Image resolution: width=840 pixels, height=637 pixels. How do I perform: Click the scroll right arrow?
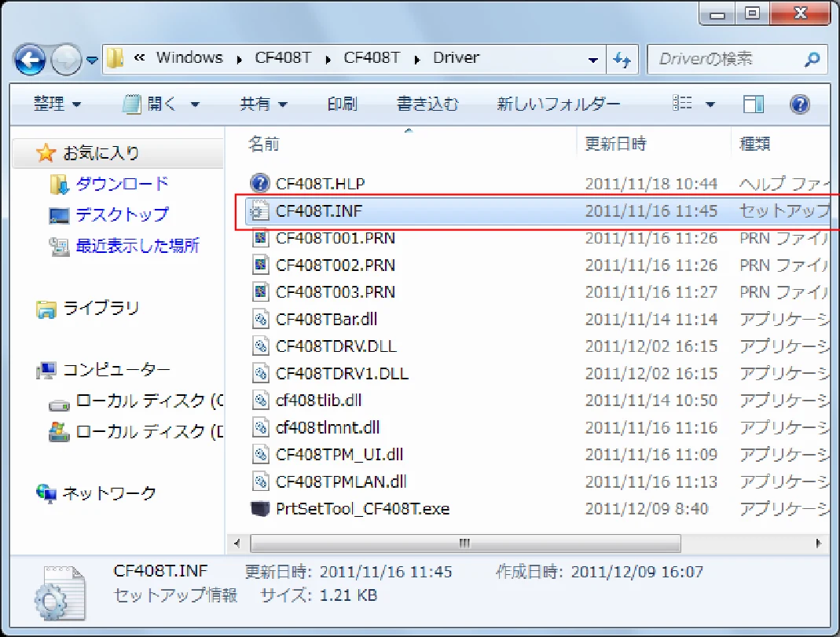(x=818, y=544)
